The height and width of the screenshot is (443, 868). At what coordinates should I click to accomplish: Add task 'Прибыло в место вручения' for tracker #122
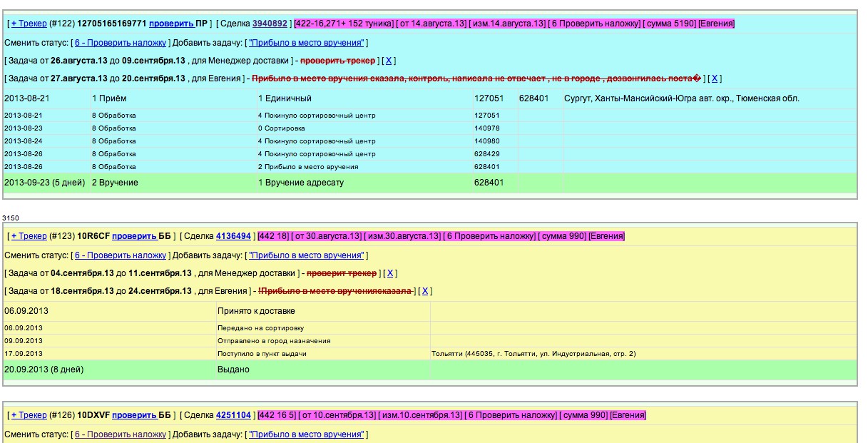pyautogui.click(x=307, y=43)
